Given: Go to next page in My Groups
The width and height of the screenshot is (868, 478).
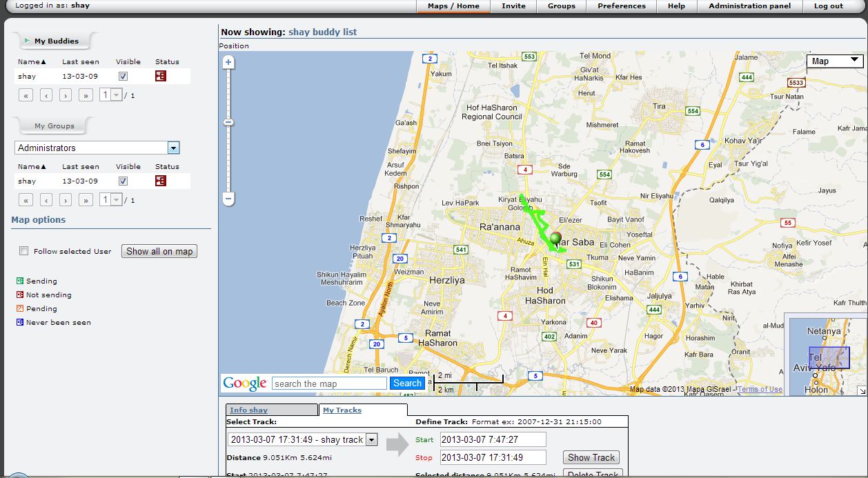Looking at the screenshot, I should pos(66,200).
